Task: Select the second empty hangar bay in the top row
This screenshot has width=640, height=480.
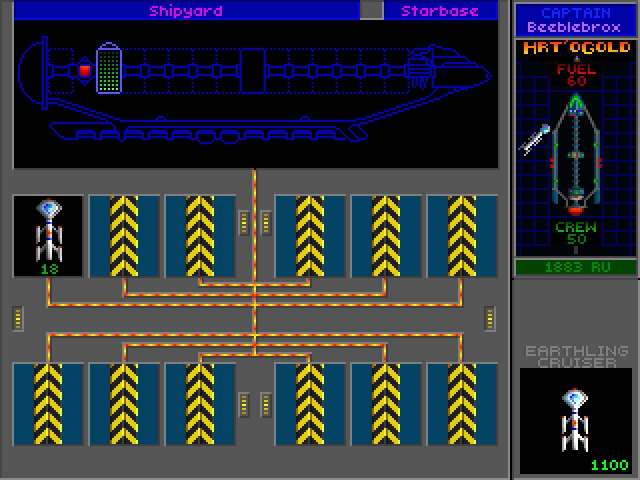Action: tap(124, 236)
